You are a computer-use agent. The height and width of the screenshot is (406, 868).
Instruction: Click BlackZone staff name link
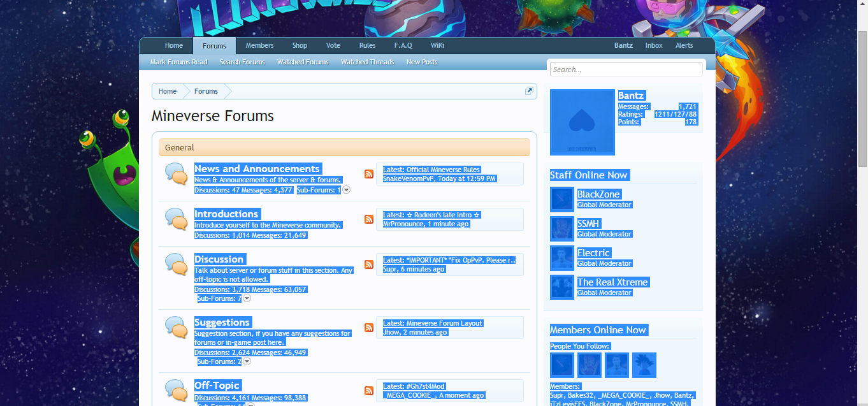pyautogui.click(x=598, y=194)
